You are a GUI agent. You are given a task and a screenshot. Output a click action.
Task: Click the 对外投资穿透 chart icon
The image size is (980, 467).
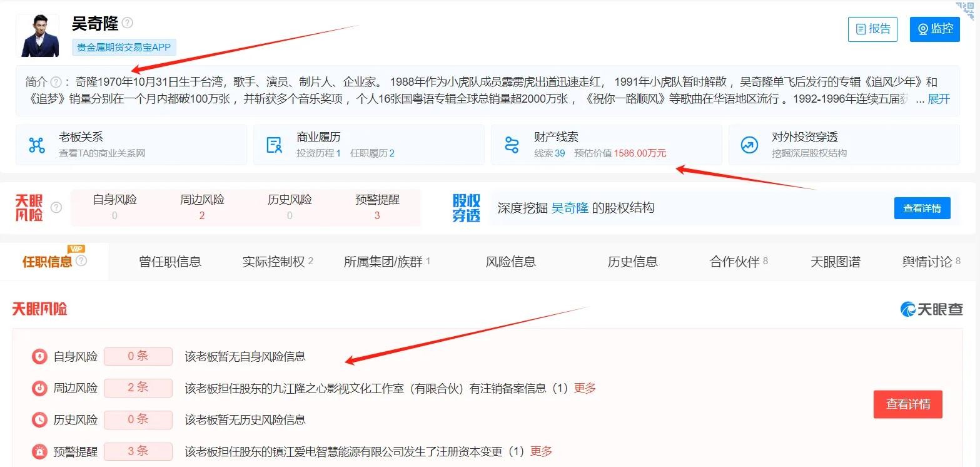pyautogui.click(x=749, y=145)
